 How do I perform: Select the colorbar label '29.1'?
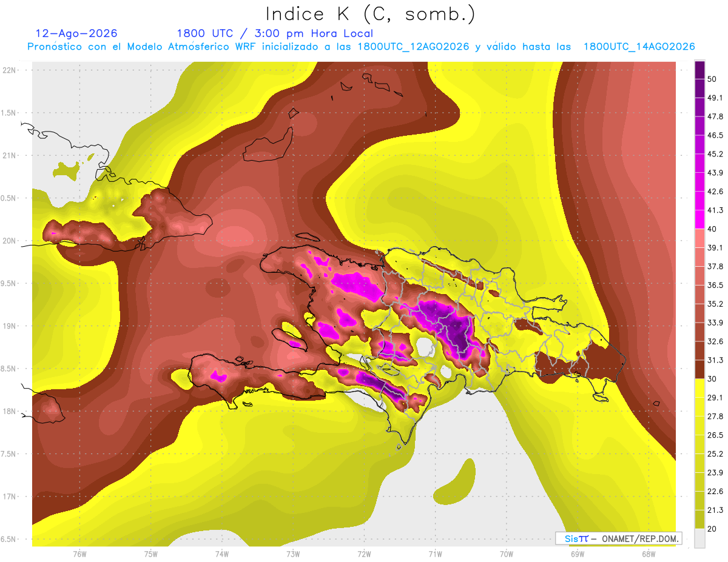tap(715, 397)
